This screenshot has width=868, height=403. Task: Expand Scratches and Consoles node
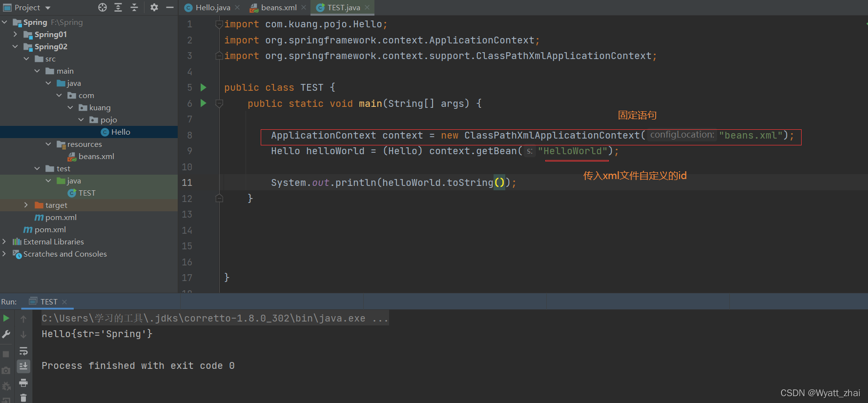(4, 254)
